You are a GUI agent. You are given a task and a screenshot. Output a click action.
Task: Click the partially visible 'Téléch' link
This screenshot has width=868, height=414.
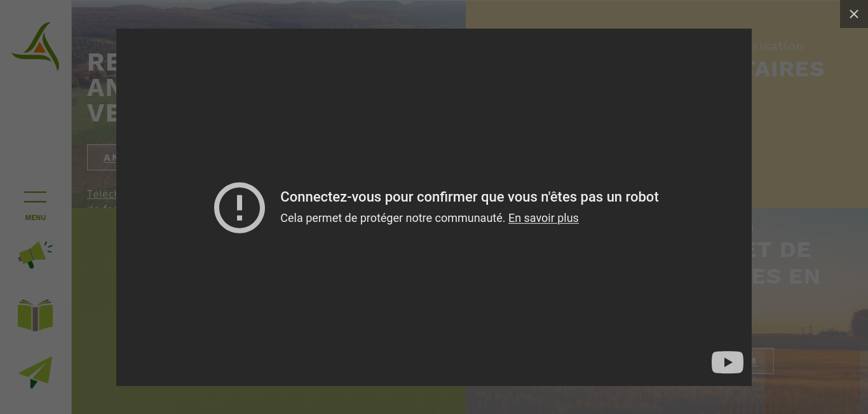coord(102,194)
